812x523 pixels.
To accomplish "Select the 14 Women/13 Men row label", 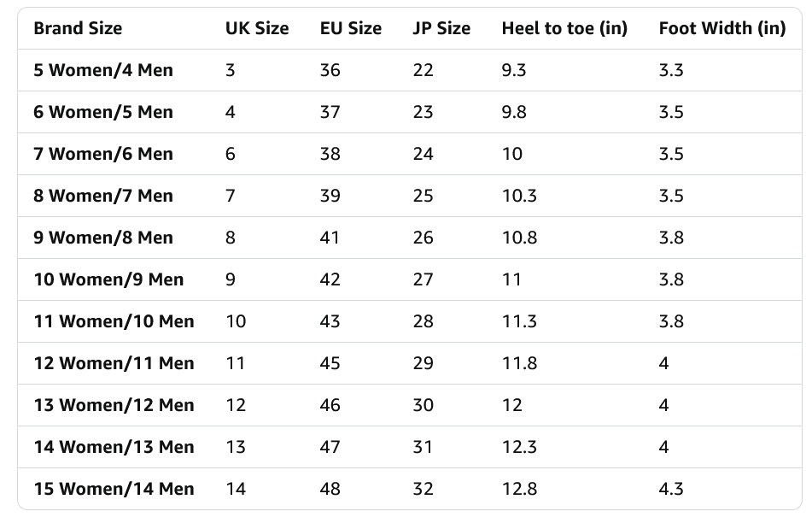I will (x=114, y=447).
